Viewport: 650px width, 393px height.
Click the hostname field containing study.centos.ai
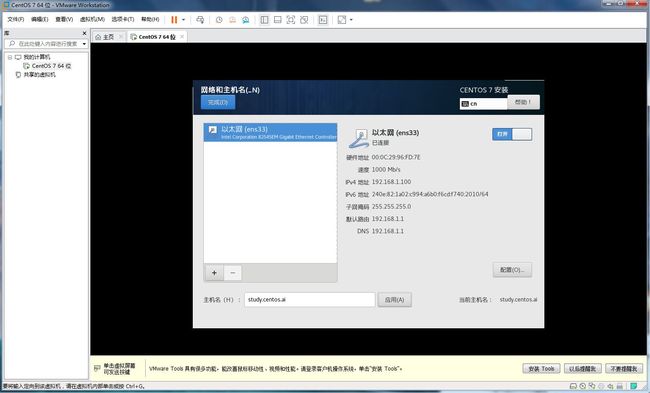coord(310,299)
